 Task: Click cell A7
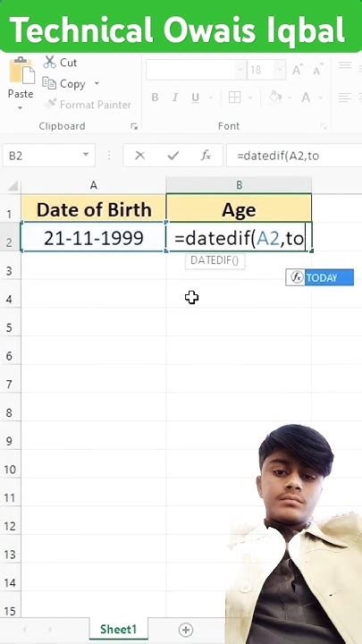[x=94, y=379]
